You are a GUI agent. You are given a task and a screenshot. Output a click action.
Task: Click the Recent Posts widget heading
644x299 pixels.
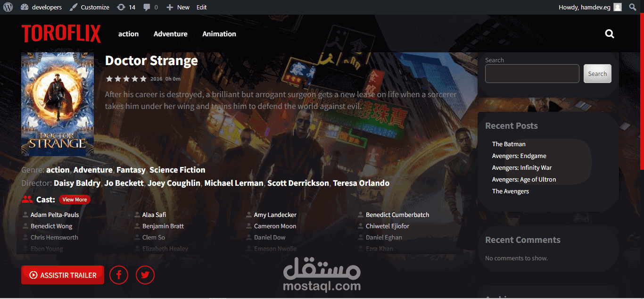(512, 126)
